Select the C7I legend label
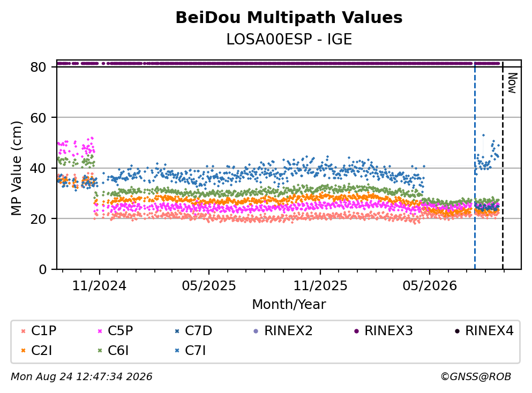 point(196,350)
